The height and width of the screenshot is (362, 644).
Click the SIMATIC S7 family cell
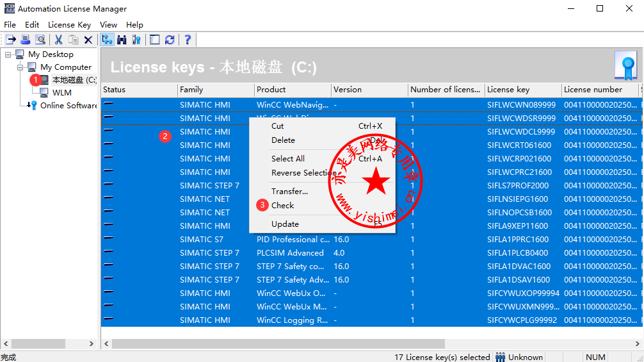pos(201,239)
